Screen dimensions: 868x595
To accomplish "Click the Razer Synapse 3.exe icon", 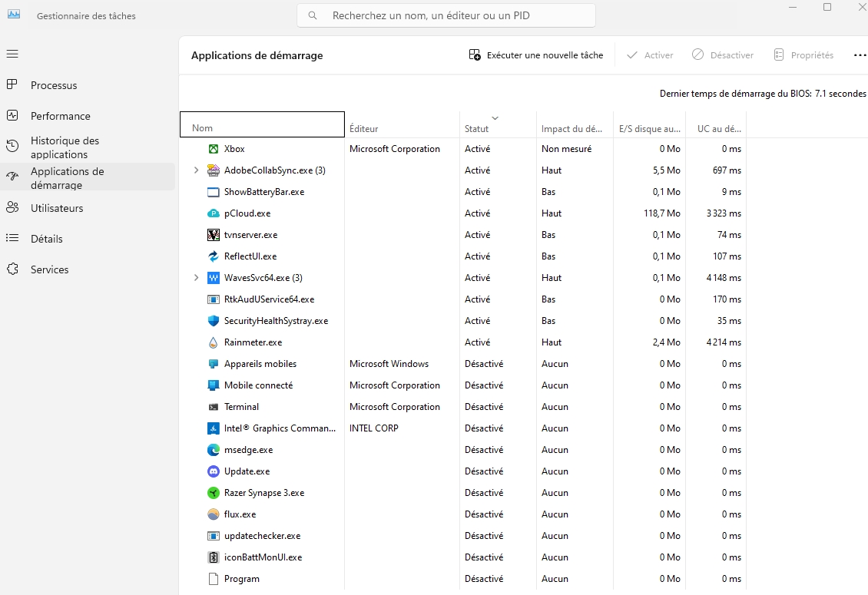I will point(214,493).
